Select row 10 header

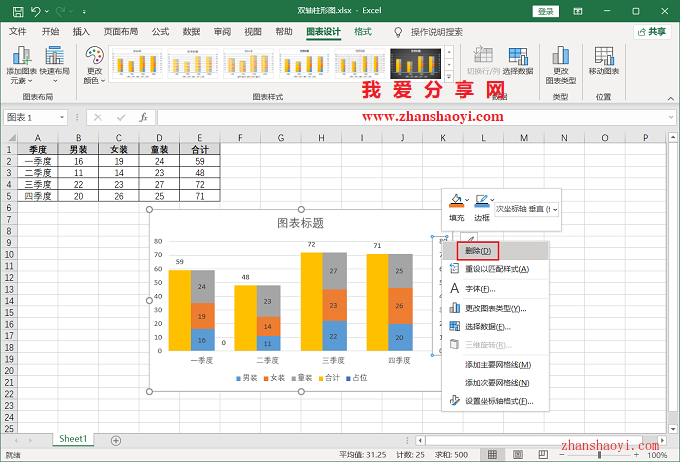[x=9, y=255]
